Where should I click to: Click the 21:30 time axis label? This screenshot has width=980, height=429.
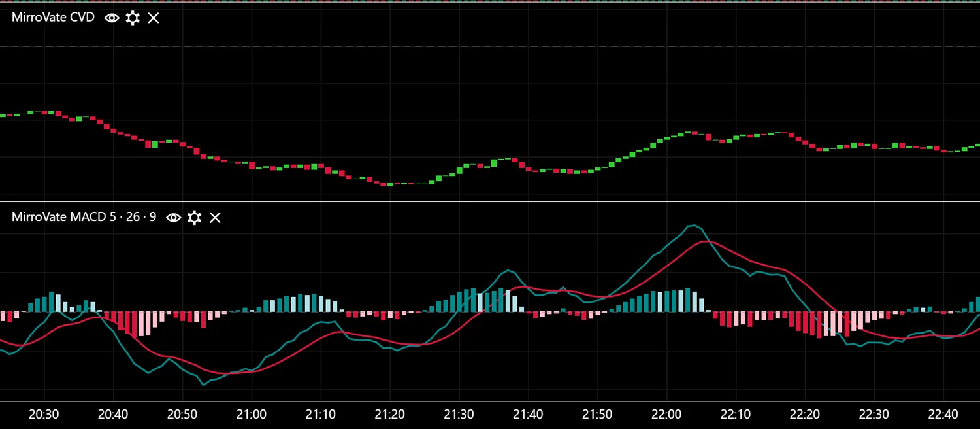pos(459,415)
